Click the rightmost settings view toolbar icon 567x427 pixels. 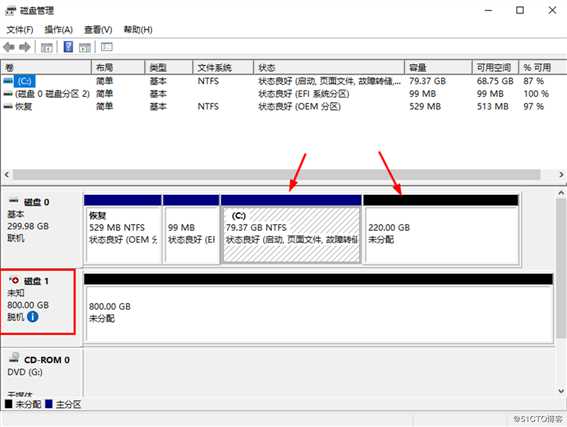tap(107, 47)
